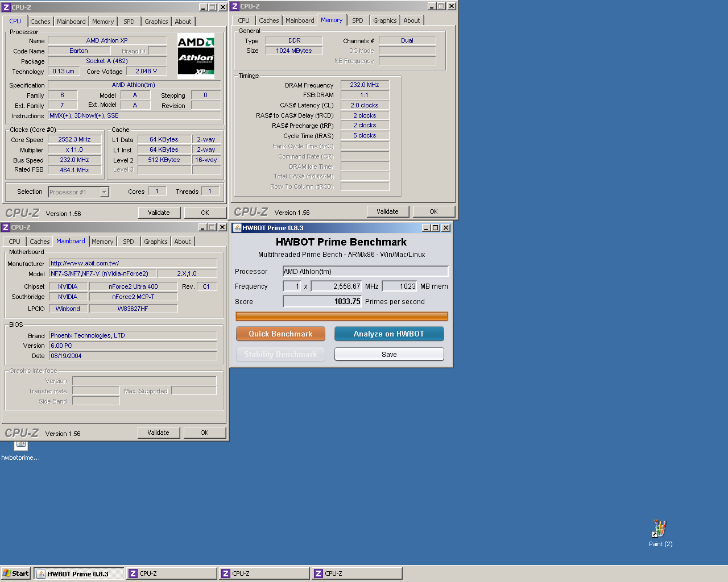Select the CAS# Latency value 2.0 clocks
This screenshot has width=728, height=582.
click(365, 105)
